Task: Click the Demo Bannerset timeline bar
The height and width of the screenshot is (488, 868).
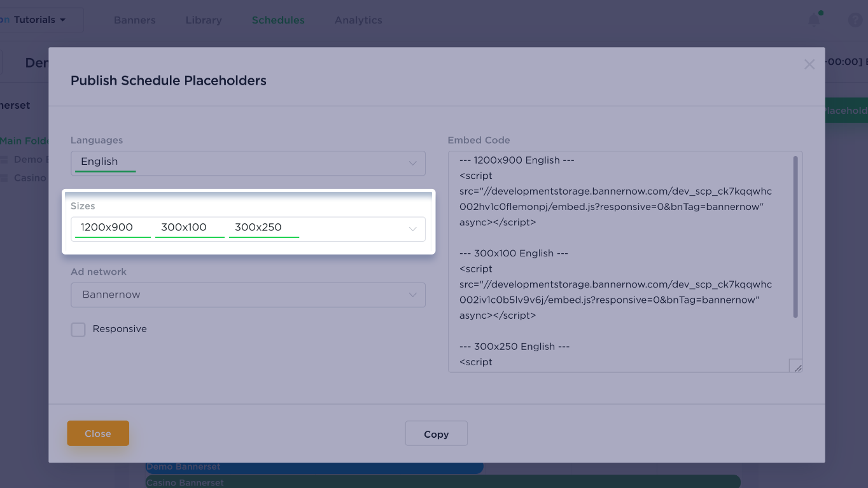Action: pyautogui.click(x=314, y=467)
